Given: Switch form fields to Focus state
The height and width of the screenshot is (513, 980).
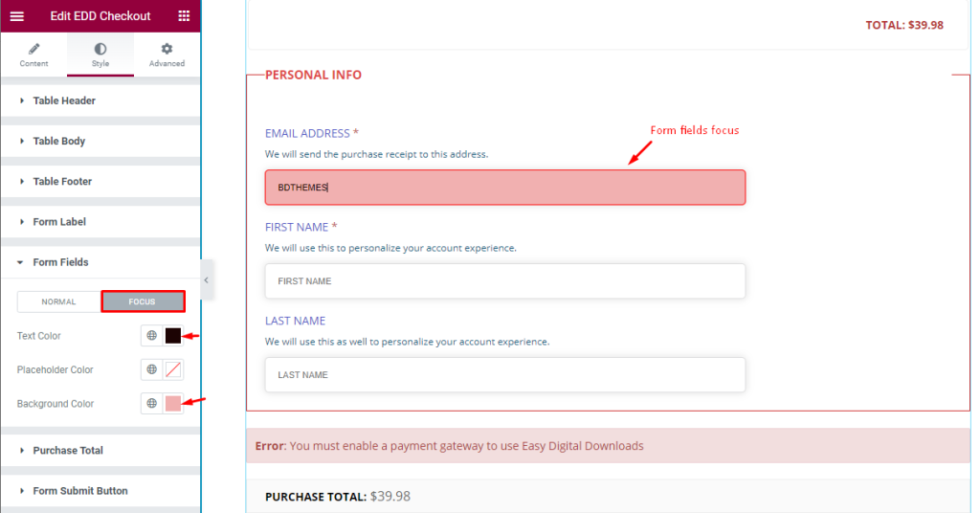Looking at the screenshot, I should 143,301.
